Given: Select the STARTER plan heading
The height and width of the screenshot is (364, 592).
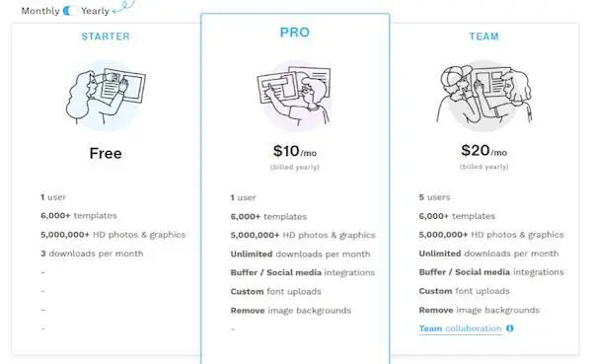Looking at the screenshot, I should pos(106,36).
